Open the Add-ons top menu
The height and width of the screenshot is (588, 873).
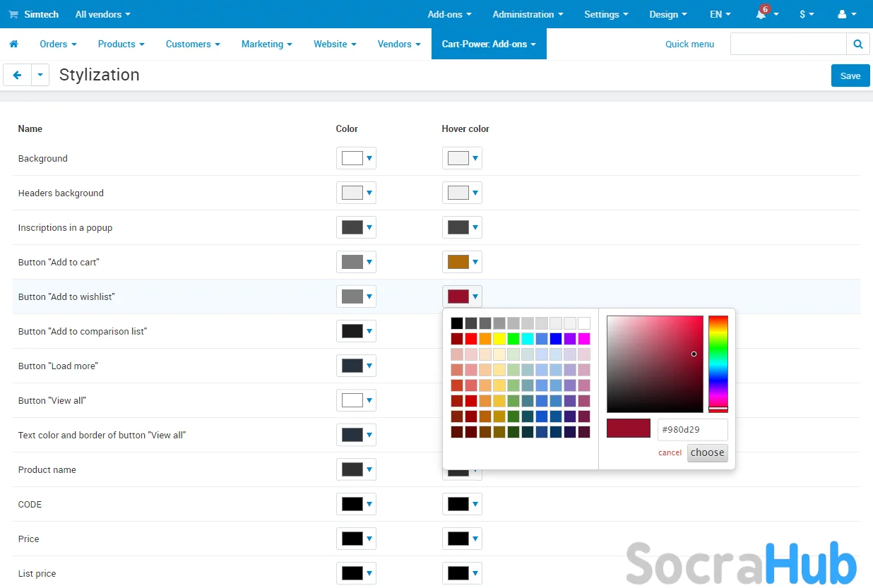(x=449, y=14)
